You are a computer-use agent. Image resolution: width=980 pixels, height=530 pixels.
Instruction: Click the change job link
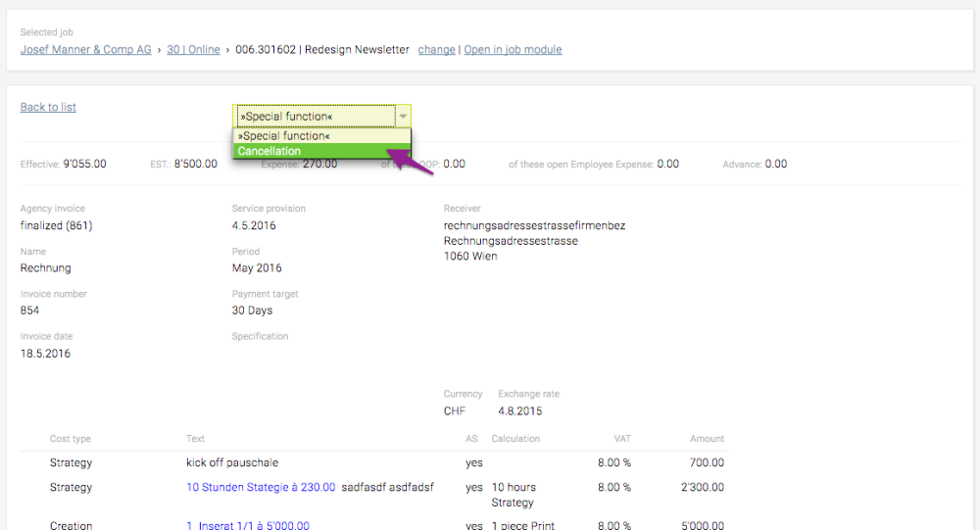click(x=436, y=49)
